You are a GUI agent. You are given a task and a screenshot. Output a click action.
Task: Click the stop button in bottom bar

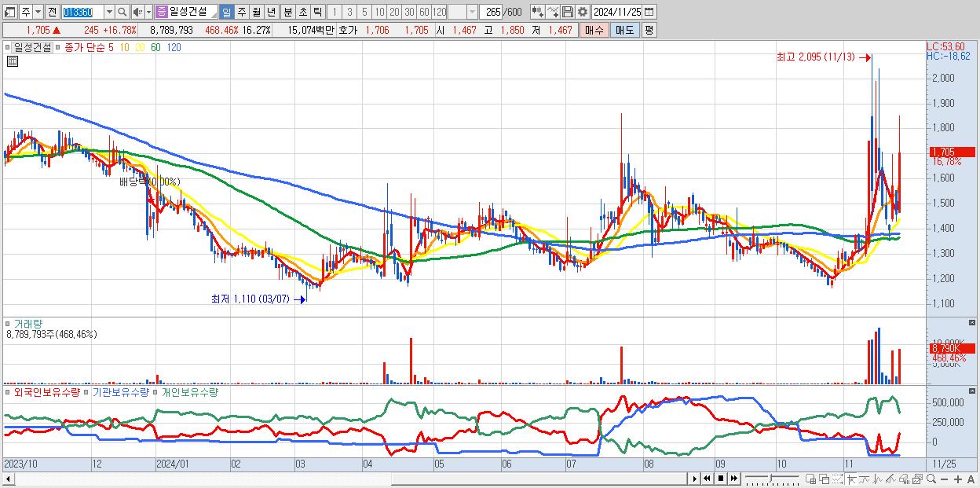click(x=721, y=479)
